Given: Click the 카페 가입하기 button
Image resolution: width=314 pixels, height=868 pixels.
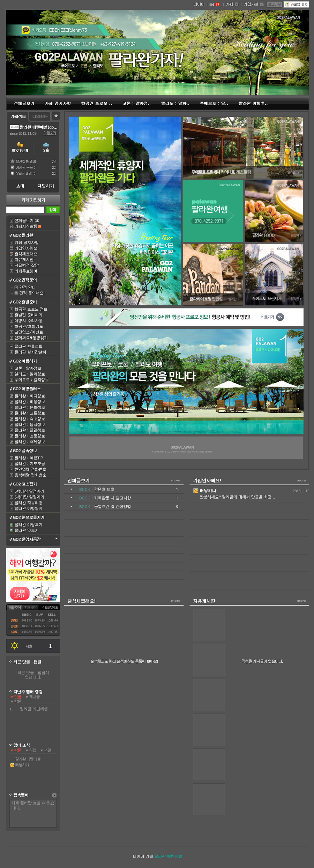Looking at the screenshot, I should (x=33, y=200).
